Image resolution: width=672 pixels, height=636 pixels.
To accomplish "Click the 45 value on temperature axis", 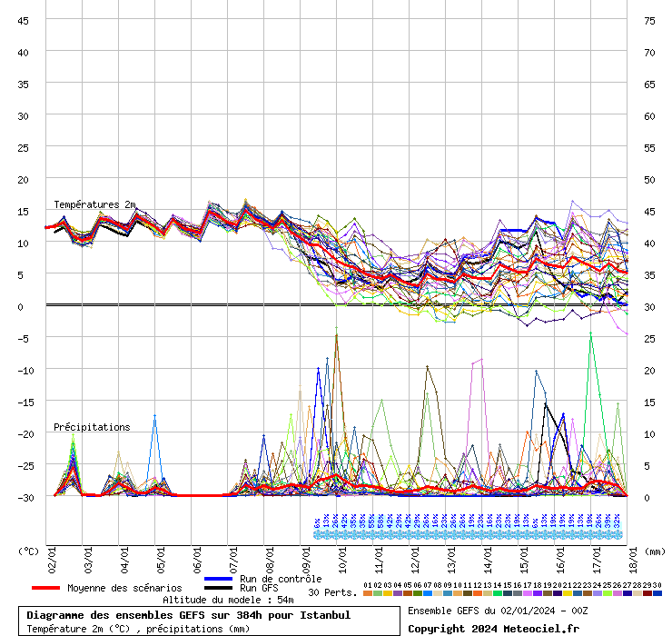I will [x=23, y=21].
